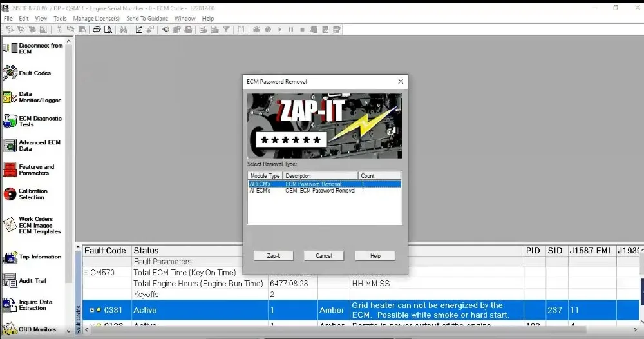The image size is (644, 339).
Task: Click the Pause toolbar button
Action: [x=291, y=30]
